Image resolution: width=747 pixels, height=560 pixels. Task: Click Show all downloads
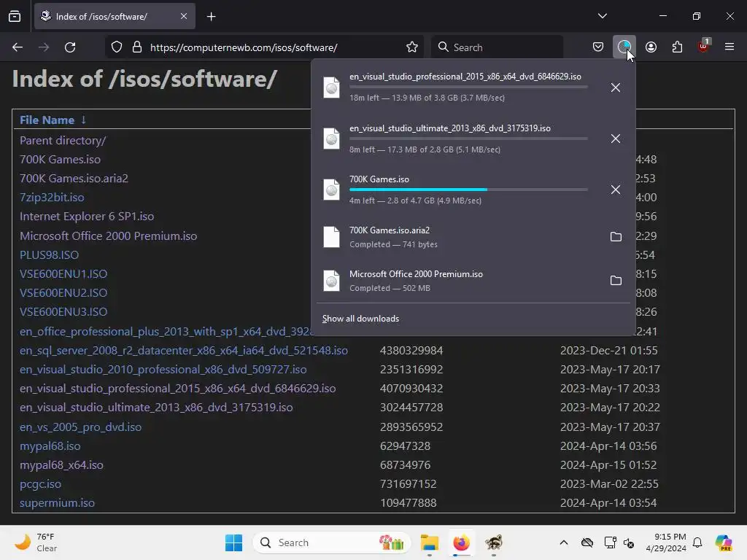coord(360,319)
